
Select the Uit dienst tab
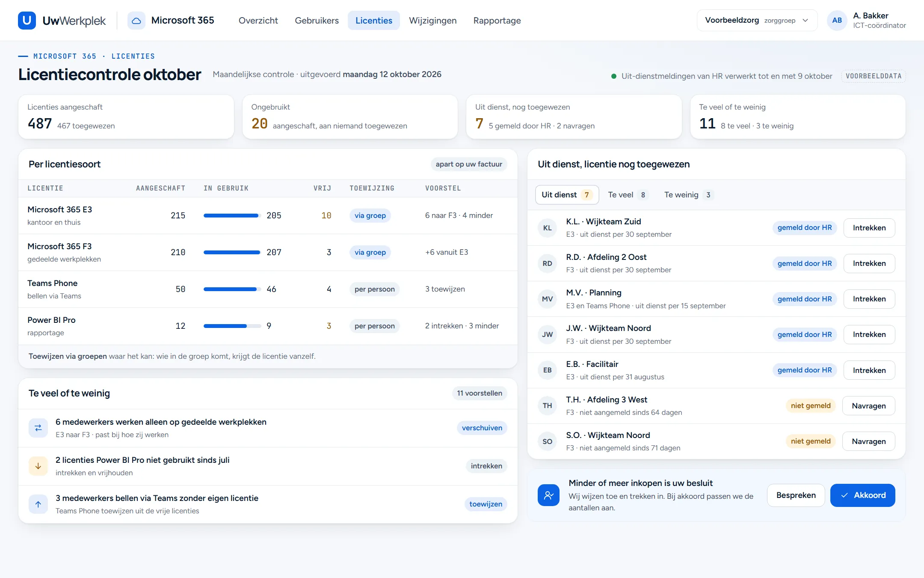coord(567,195)
